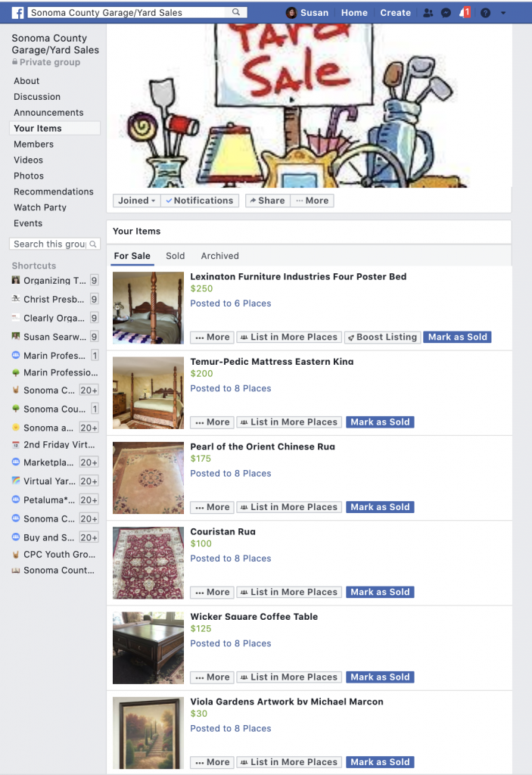Expand the Joined dropdown button
This screenshot has height=775, width=532.
tap(136, 200)
